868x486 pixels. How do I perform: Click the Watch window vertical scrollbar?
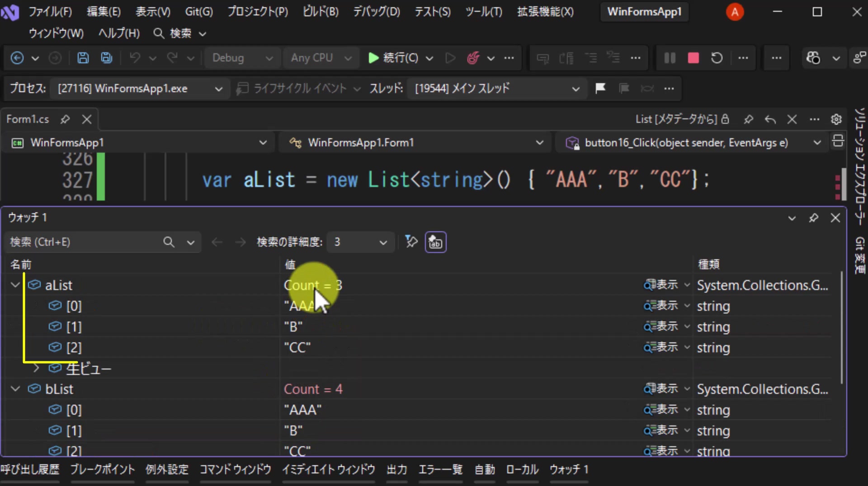click(x=841, y=327)
